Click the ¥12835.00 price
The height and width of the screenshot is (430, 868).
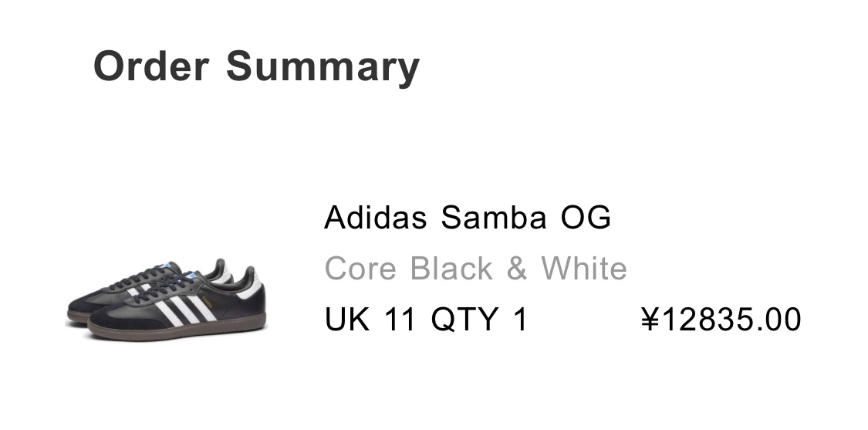coord(721,319)
